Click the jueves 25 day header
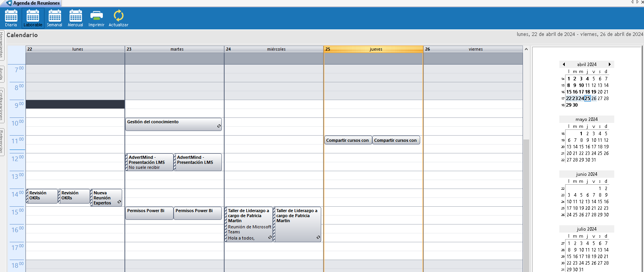The width and height of the screenshot is (644, 272). [373, 49]
